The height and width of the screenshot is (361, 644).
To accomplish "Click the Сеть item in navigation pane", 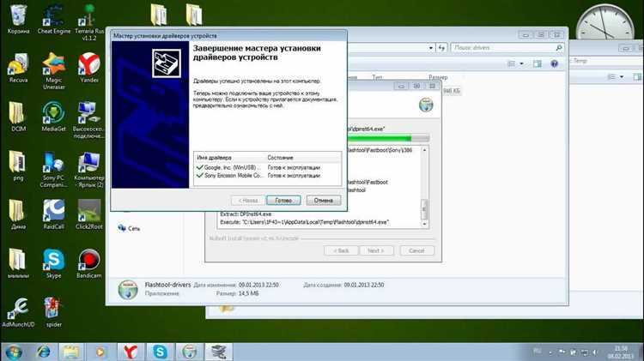I will tap(134, 228).
